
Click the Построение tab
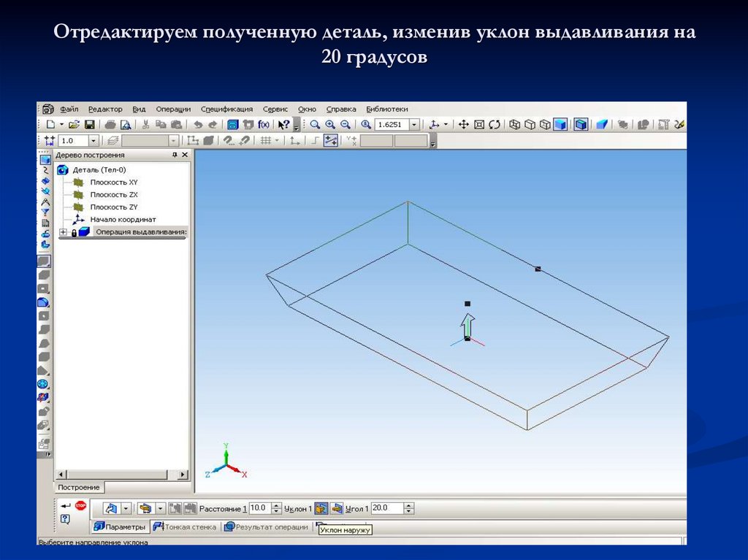[x=79, y=488]
